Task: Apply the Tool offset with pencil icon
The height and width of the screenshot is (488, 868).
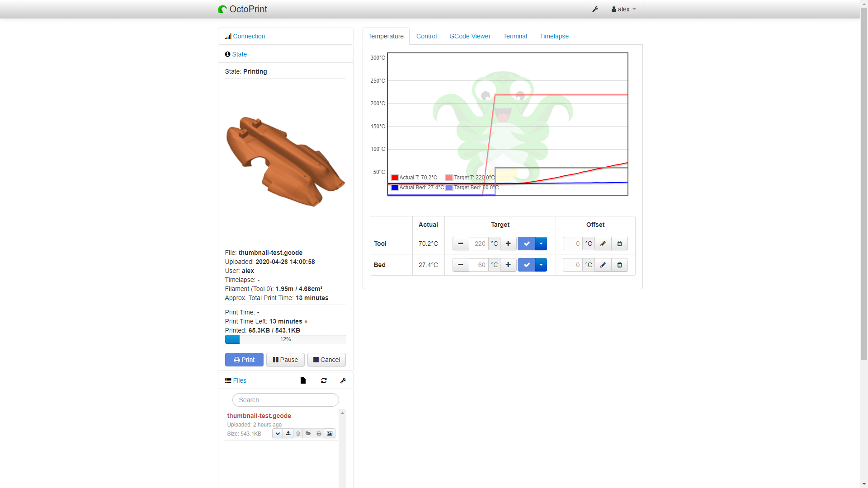Action: (603, 244)
